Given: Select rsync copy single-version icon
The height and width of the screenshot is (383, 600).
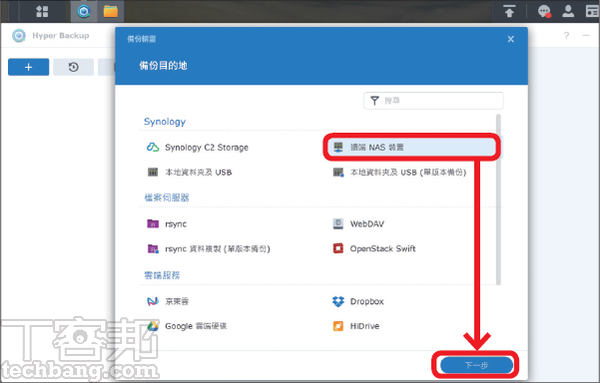Looking at the screenshot, I should coord(153,249).
